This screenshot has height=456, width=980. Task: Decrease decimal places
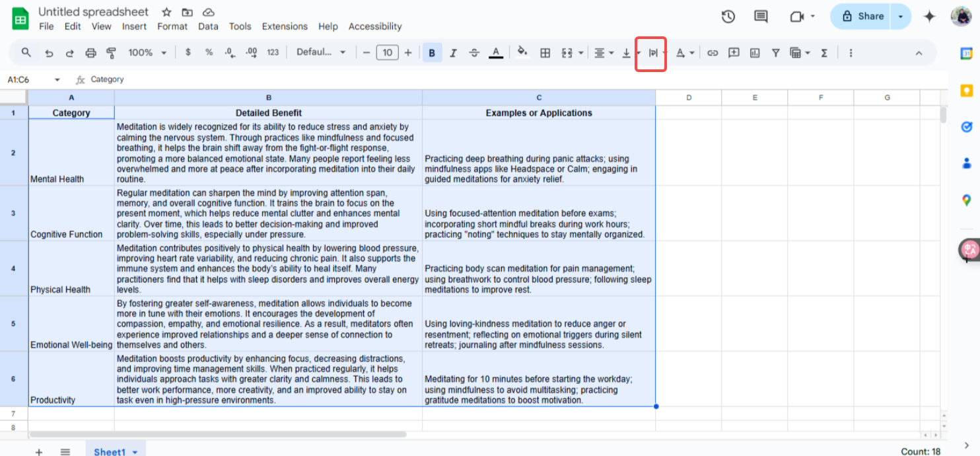pos(229,53)
